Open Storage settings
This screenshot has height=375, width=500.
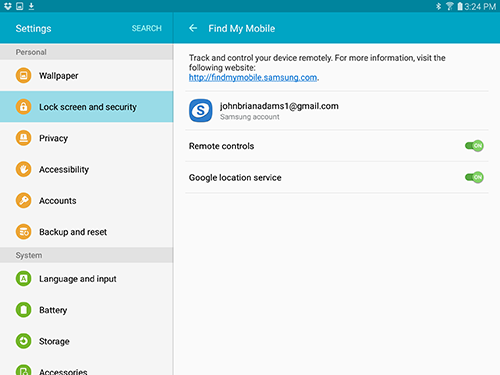point(87,341)
